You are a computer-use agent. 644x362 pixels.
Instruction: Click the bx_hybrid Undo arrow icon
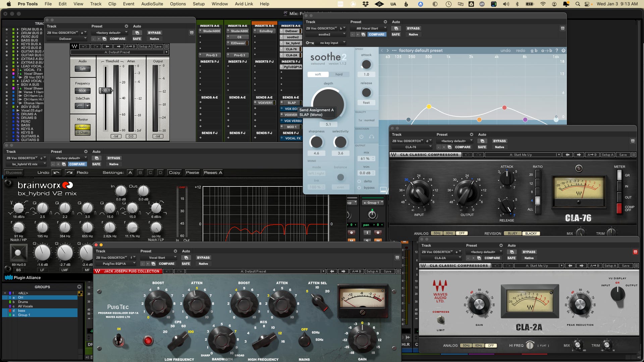(x=56, y=173)
